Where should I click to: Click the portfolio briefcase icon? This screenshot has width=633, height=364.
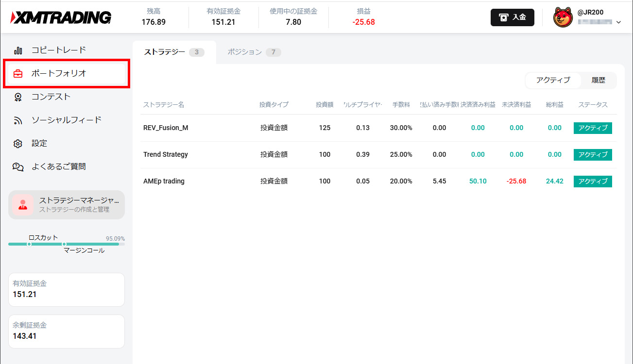point(18,74)
